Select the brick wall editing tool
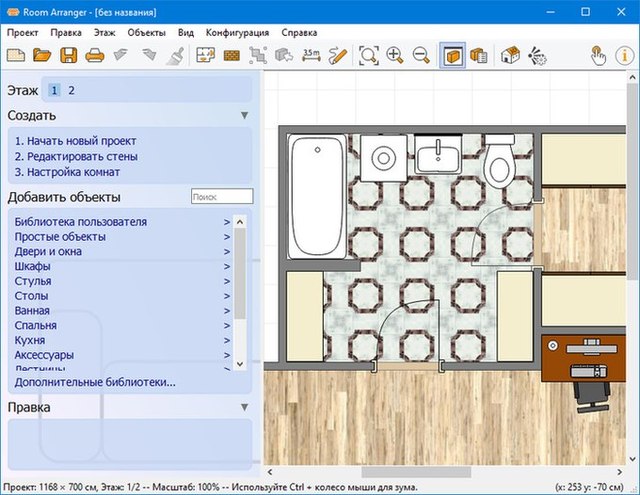 (232, 55)
